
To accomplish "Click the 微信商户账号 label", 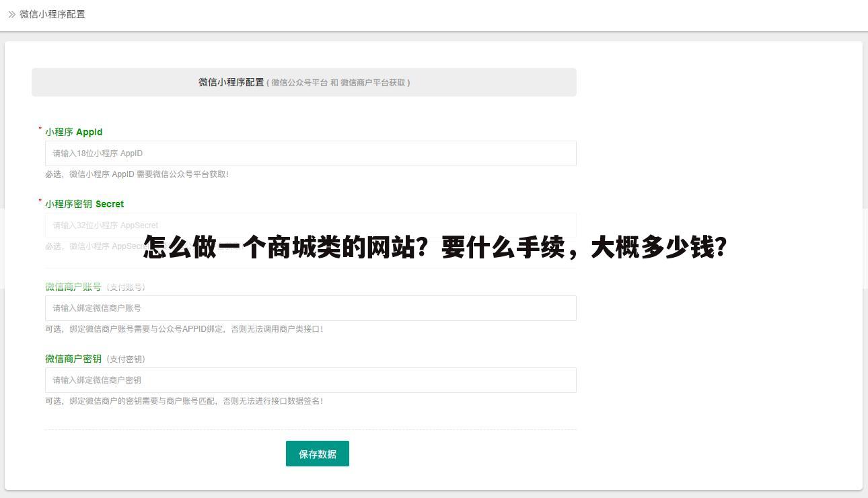I will pyautogui.click(x=73, y=287).
